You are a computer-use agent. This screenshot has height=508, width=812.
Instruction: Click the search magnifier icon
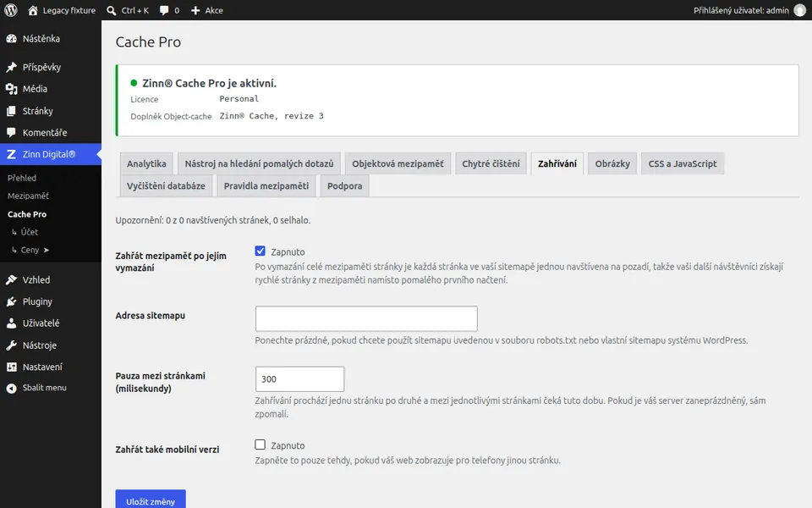tap(112, 10)
